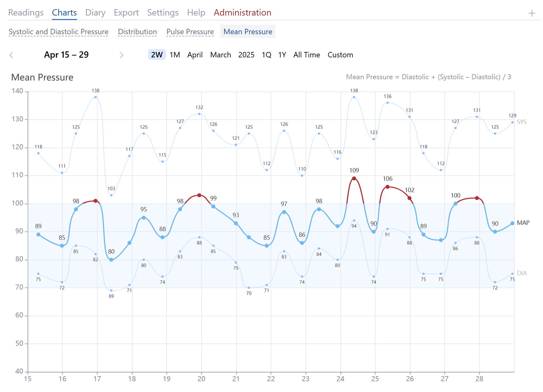The image size is (543, 392).
Task: Select the 1M period button
Action: click(x=174, y=55)
